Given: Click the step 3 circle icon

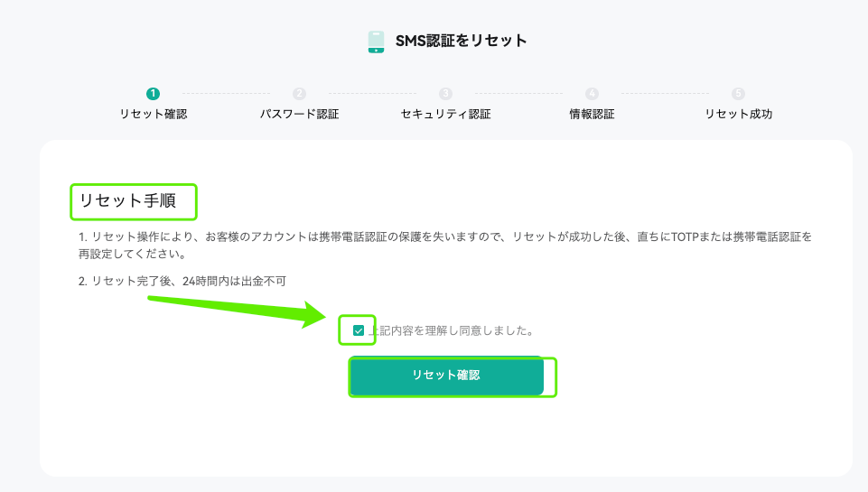Looking at the screenshot, I should point(445,94).
